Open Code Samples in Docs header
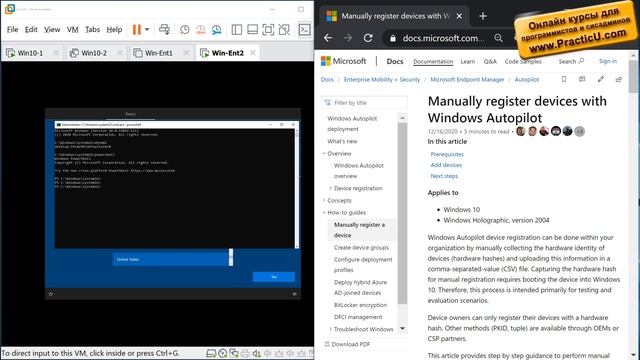The height and width of the screenshot is (360, 640). (523, 62)
